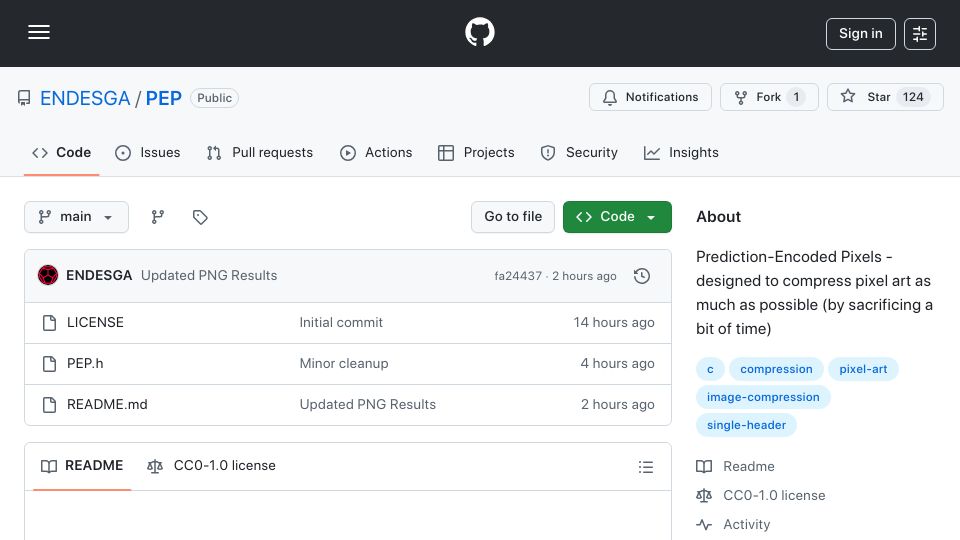Open the hamburger navigation menu

click(39, 32)
